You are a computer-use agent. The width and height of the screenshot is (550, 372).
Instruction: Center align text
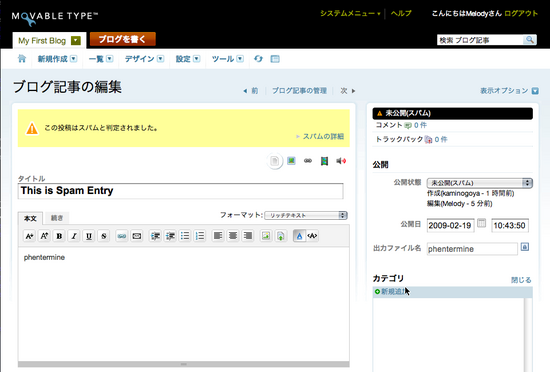click(x=233, y=236)
